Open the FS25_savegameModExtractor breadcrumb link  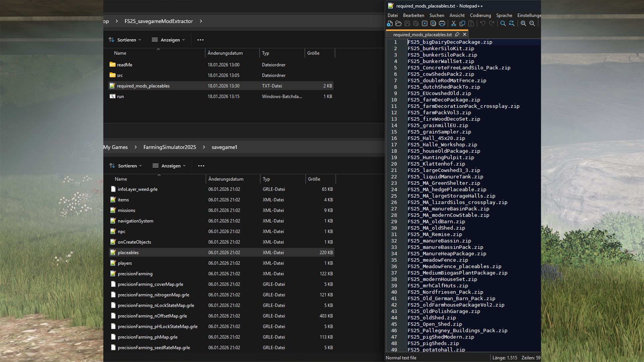point(158,21)
